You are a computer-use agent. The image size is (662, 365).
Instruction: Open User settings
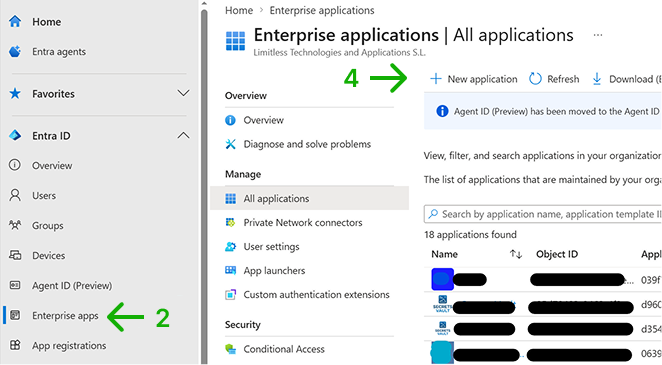(271, 246)
